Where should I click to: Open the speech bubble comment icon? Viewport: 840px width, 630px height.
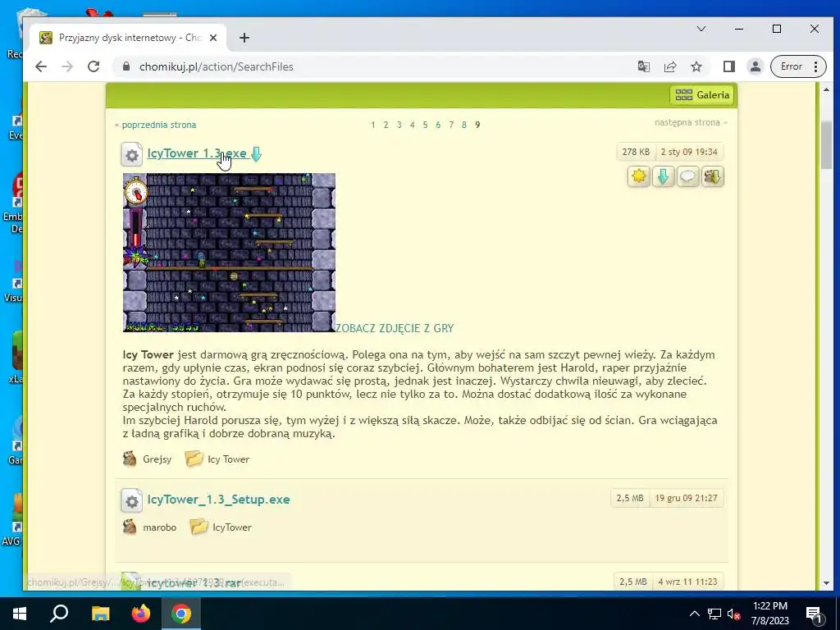coord(688,176)
